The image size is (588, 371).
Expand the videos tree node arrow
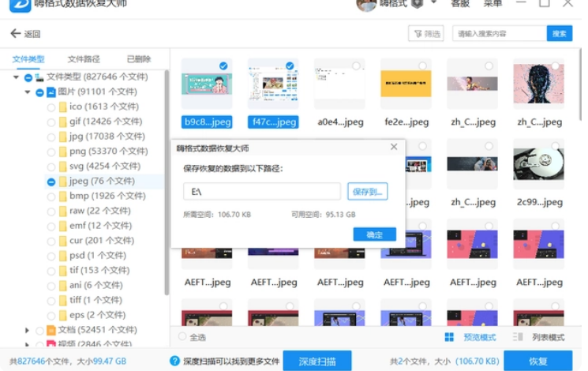(27, 343)
